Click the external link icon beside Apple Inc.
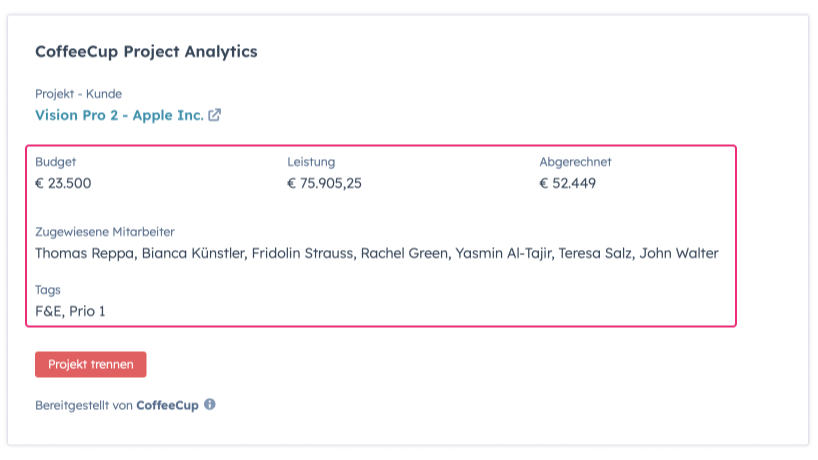Image resolution: width=818 pixels, height=460 pixels. point(214,115)
